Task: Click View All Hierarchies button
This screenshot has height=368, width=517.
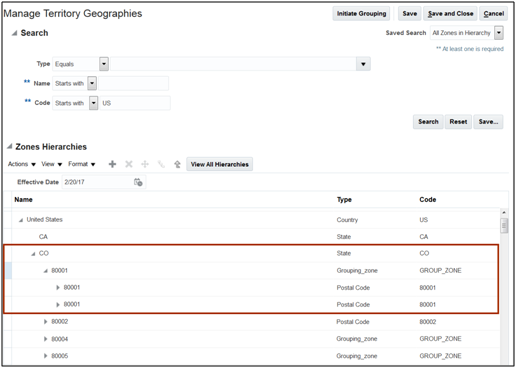Action: coord(219,164)
